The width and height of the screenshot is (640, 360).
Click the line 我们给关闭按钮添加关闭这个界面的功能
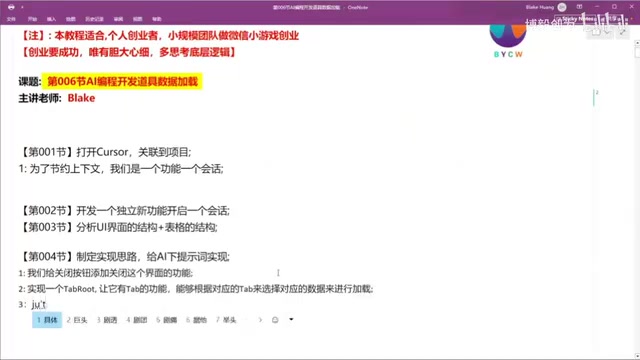(x=105, y=273)
